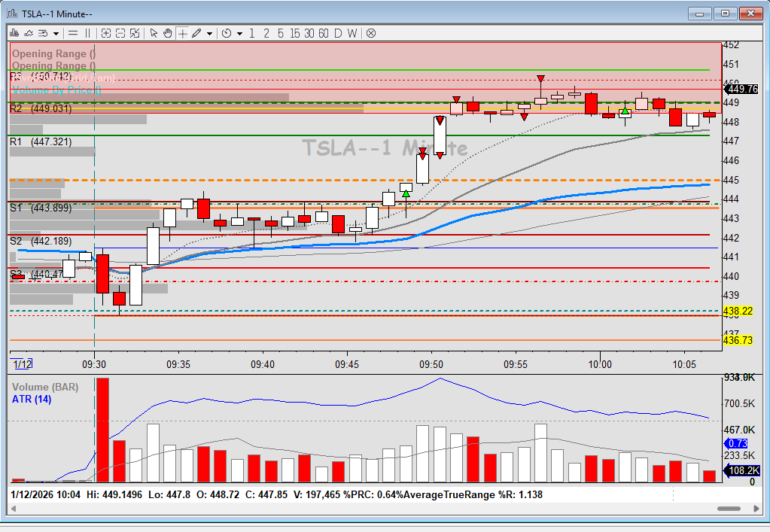
Task: Click the circled X clear icon
Action: click(x=371, y=33)
